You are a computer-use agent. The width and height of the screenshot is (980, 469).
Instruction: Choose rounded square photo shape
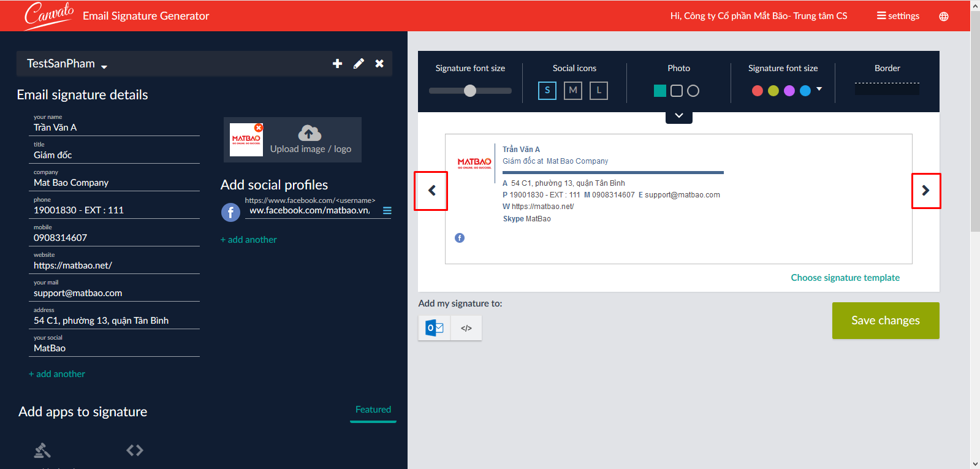(677, 91)
